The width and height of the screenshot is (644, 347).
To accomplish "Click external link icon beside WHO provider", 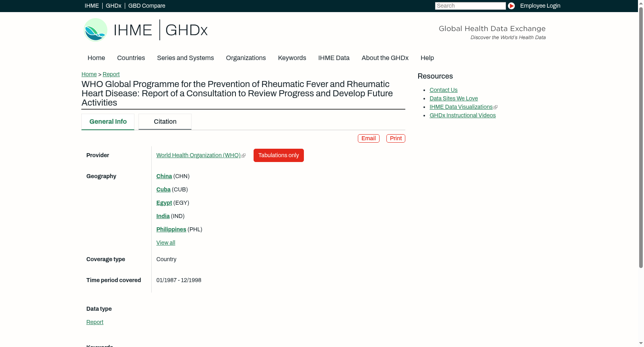I will point(244,156).
